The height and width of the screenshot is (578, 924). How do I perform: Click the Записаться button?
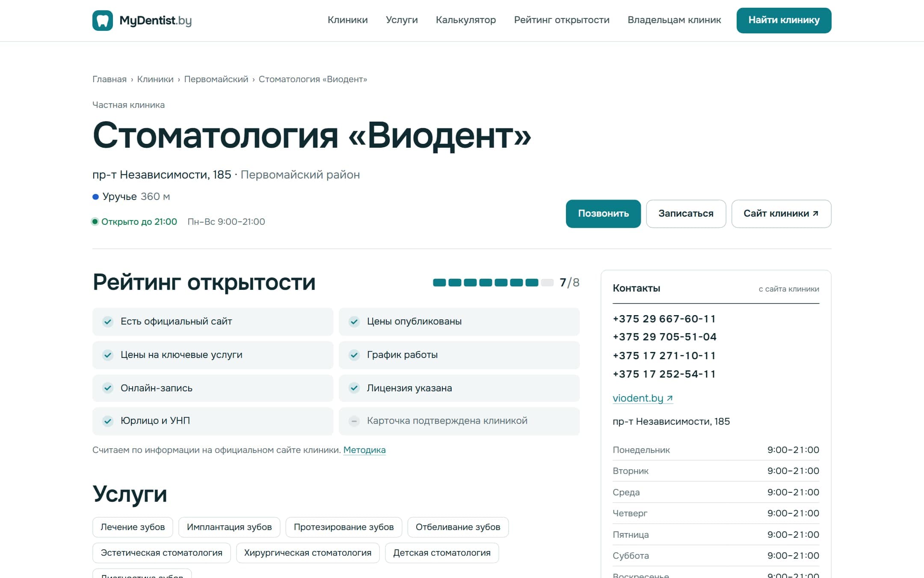pyautogui.click(x=686, y=214)
